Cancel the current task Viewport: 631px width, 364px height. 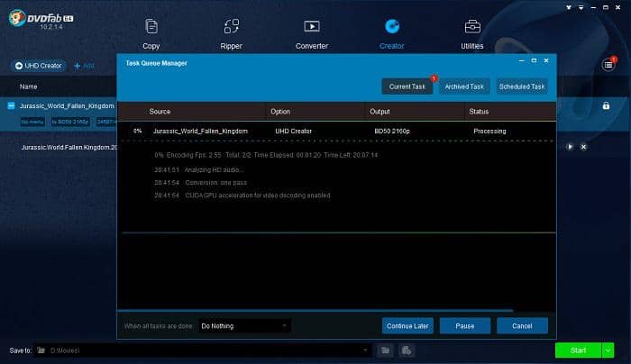(x=522, y=326)
